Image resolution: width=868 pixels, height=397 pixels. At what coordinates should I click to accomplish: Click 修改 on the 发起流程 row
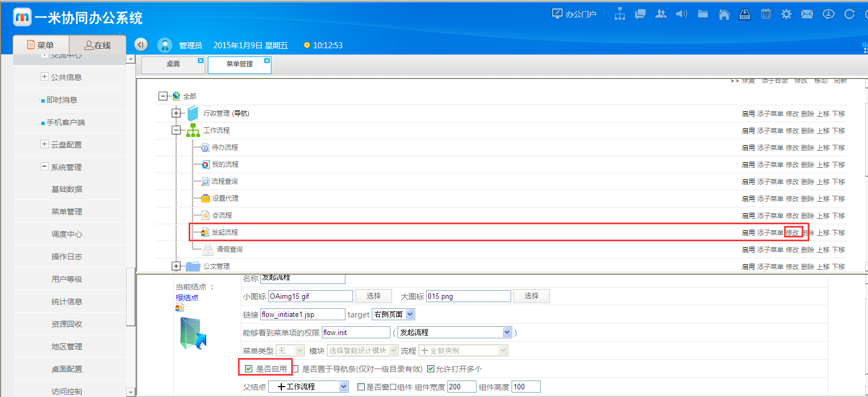pos(792,233)
